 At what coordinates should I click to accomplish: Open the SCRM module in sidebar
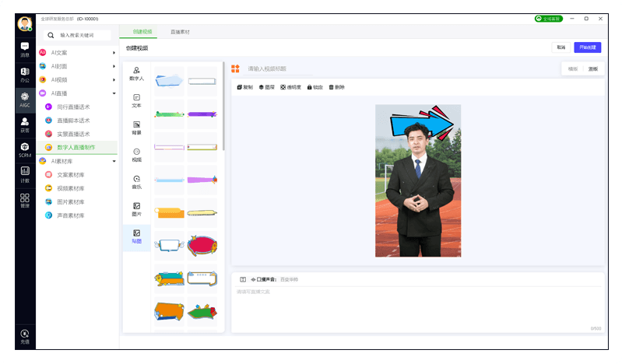(x=25, y=149)
